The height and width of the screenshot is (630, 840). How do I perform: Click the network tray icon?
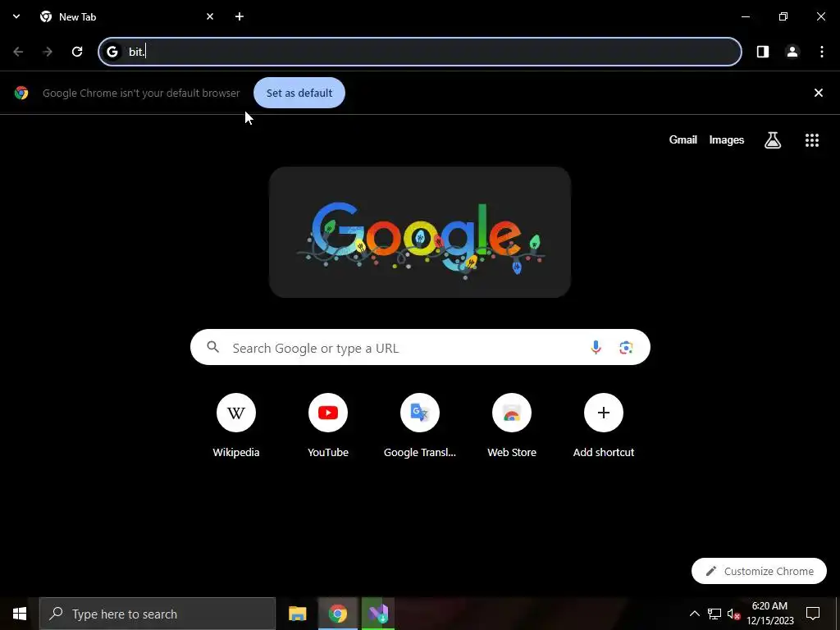pos(714,614)
